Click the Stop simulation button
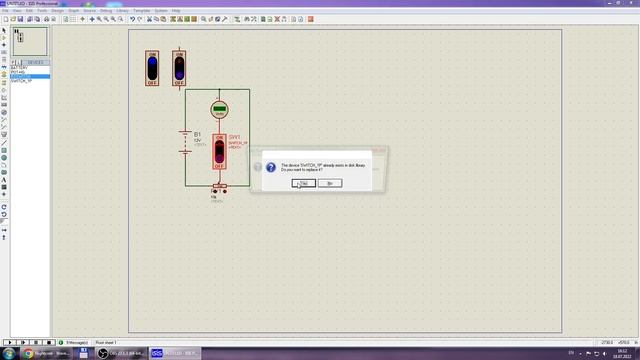 49,342
